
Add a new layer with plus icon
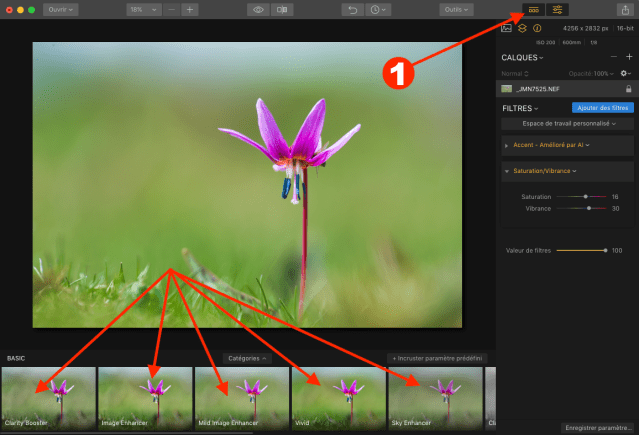click(628, 57)
